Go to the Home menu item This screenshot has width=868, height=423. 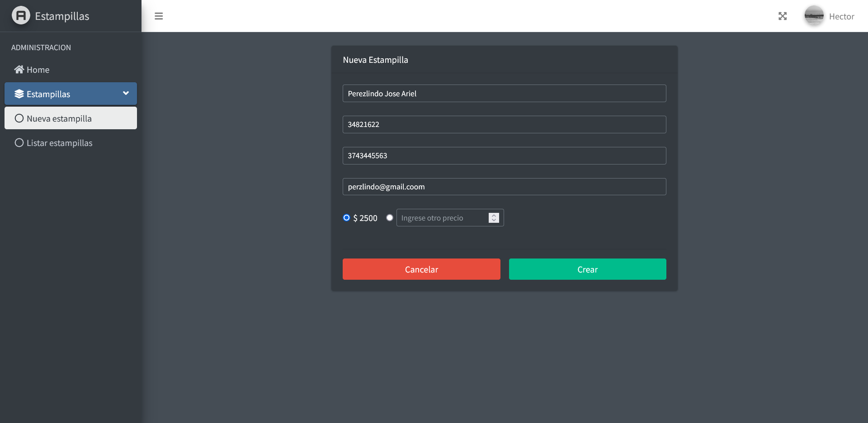pos(38,70)
